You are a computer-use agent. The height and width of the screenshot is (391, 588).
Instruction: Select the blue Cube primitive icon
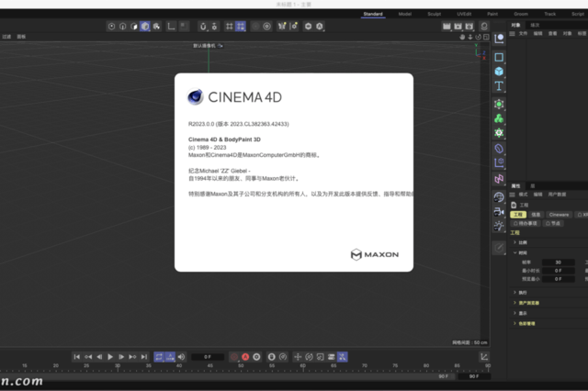pyautogui.click(x=499, y=72)
